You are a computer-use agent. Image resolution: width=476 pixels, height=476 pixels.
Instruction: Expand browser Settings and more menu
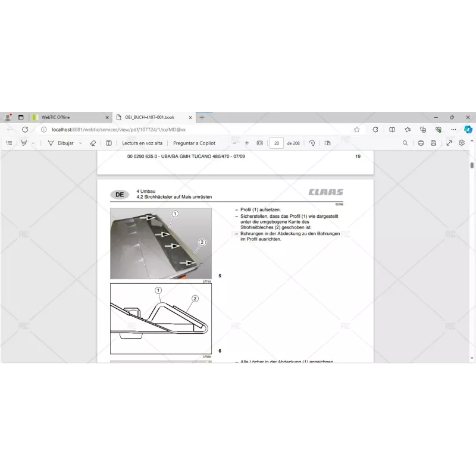point(452,129)
